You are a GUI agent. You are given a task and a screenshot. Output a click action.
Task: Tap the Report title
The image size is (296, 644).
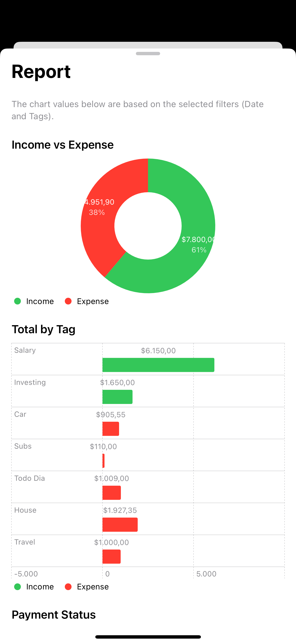[x=41, y=71]
